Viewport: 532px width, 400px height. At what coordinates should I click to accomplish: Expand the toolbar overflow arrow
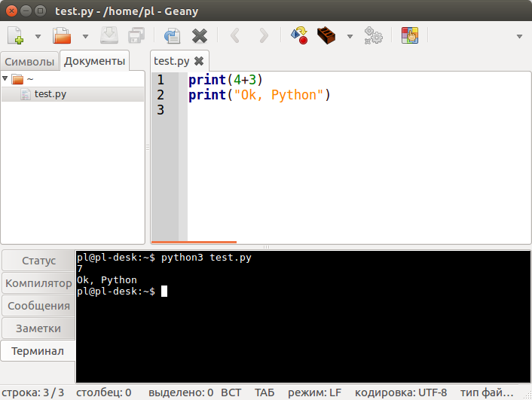(519, 36)
